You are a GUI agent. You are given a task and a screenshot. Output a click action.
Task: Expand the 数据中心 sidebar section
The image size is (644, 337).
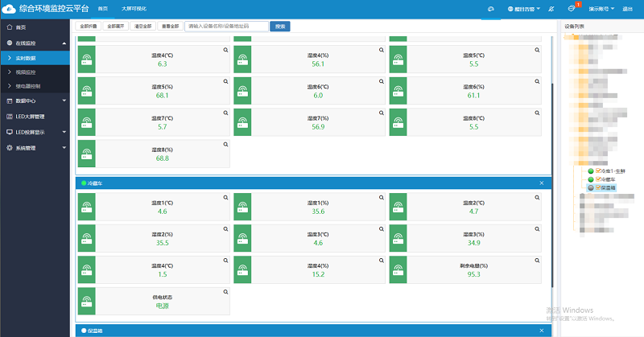click(x=35, y=101)
